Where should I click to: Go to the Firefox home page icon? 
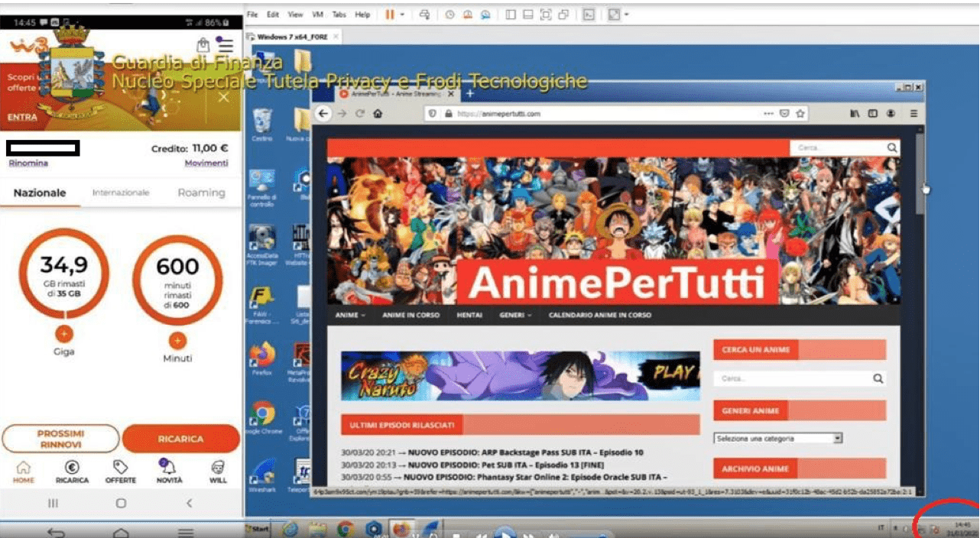pos(378,113)
